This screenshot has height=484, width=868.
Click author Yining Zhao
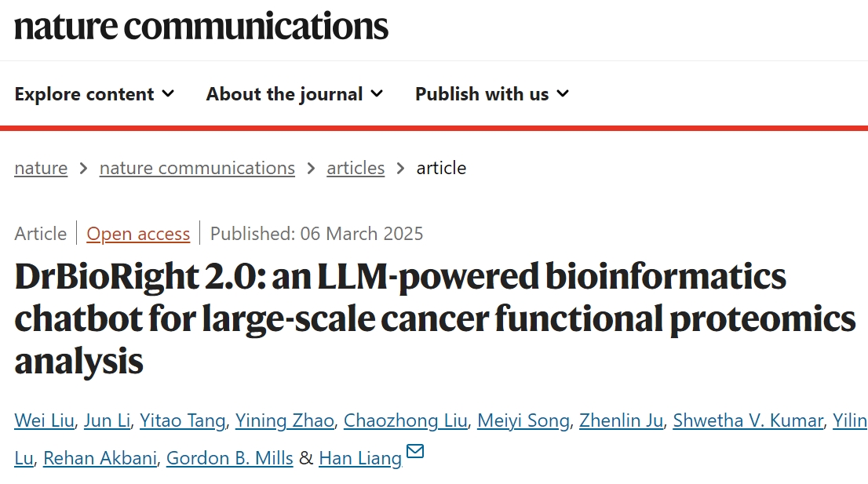point(286,421)
